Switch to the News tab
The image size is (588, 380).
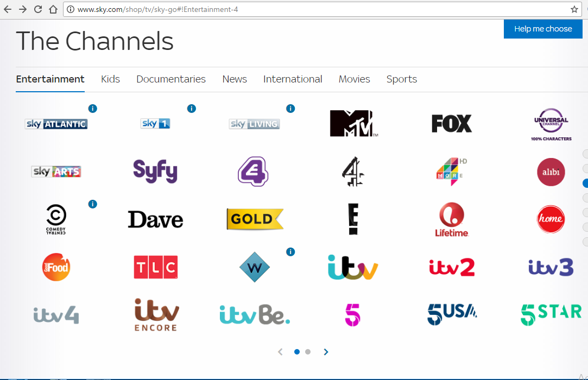[x=235, y=79]
